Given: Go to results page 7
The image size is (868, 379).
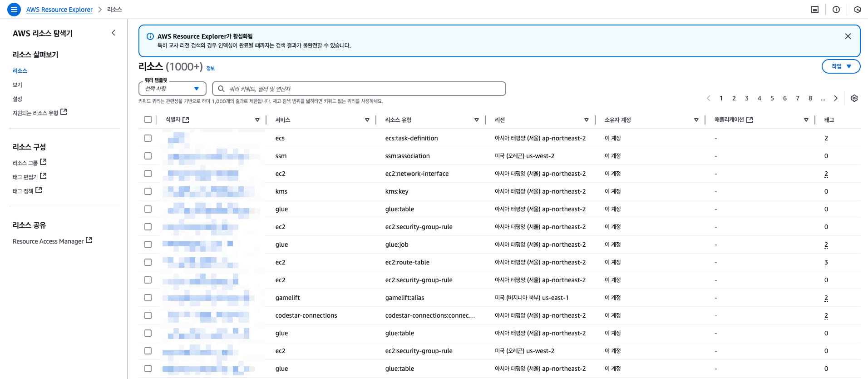Looking at the screenshot, I should (798, 98).
